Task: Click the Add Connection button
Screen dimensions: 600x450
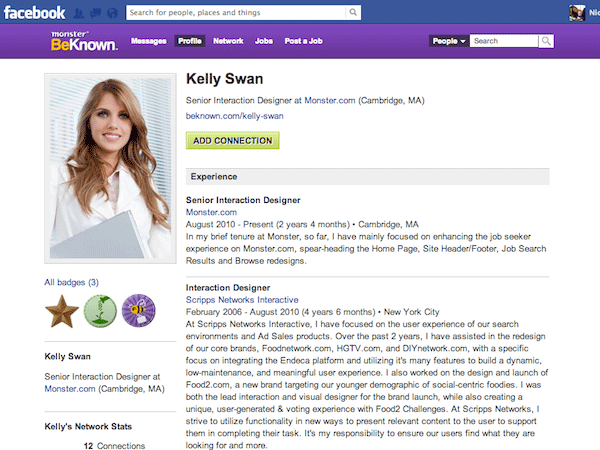Action: coord(233,140)
